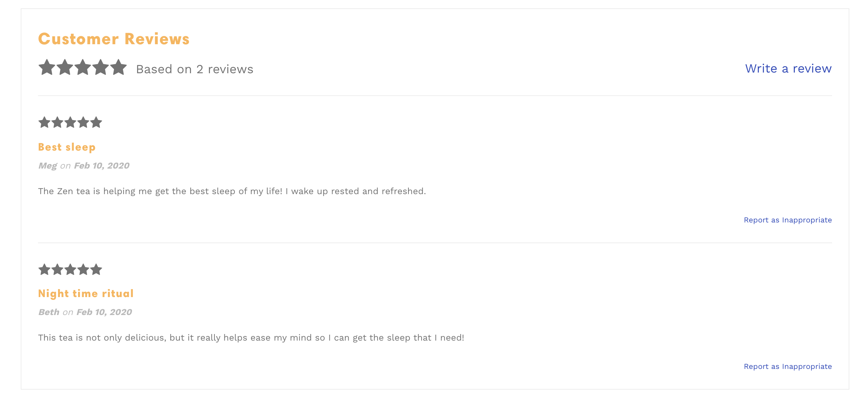Click first star of Beth's review rating
This screenshot has height=400, width=868.
click(44, 269)
